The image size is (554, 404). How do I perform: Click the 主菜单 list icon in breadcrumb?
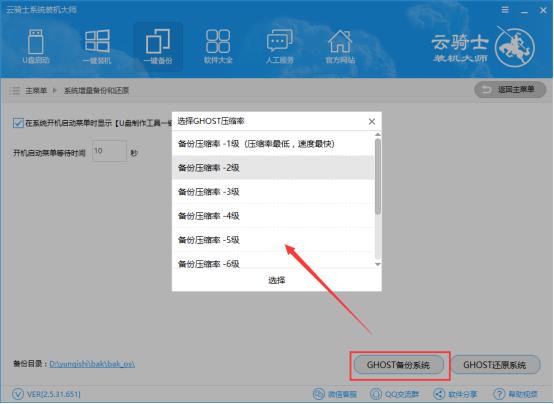pos(15,90)
